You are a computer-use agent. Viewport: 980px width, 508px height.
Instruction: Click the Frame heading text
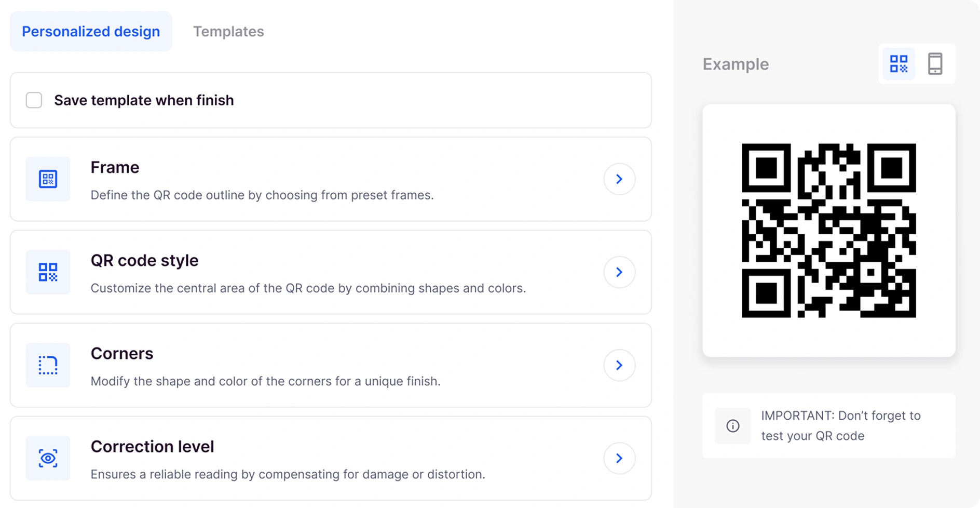point(115,167)
